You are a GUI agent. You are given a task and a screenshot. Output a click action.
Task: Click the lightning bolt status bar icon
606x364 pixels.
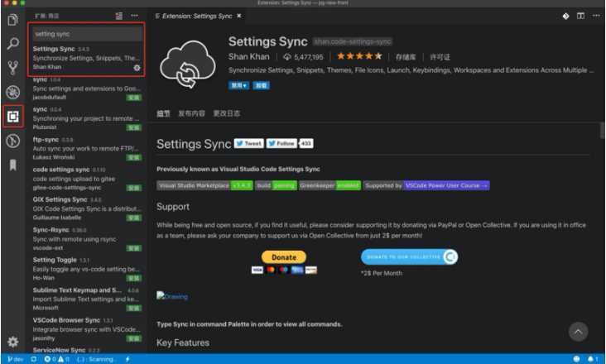[127, 359]
